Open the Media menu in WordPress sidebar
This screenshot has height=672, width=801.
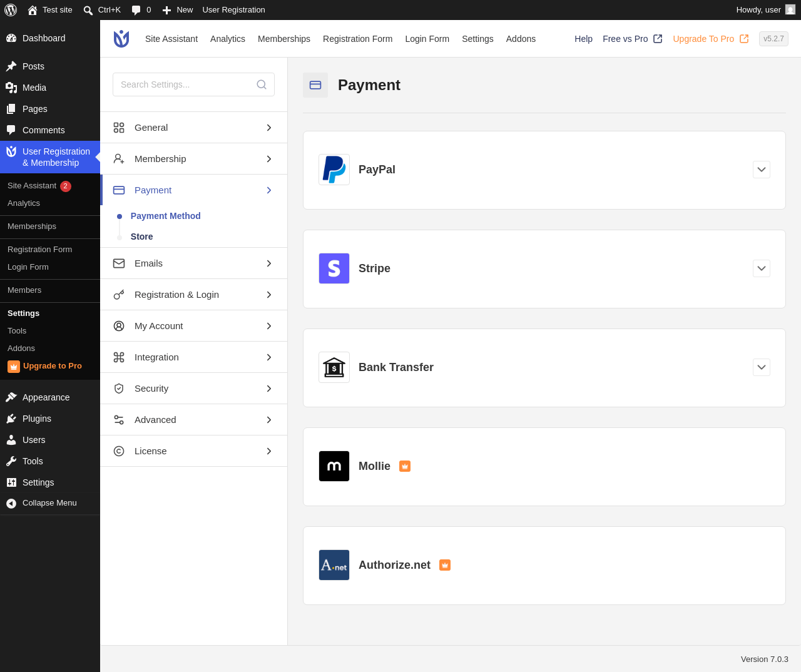tap(50, 88)
